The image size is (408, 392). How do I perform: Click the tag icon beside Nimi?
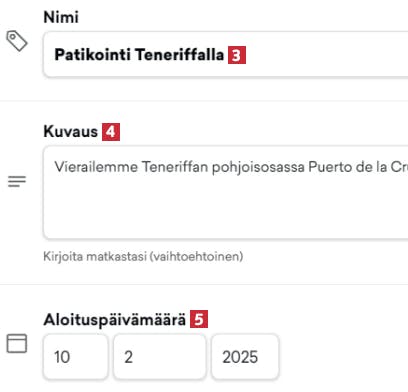pyautogui.click(x=17, y=41)
